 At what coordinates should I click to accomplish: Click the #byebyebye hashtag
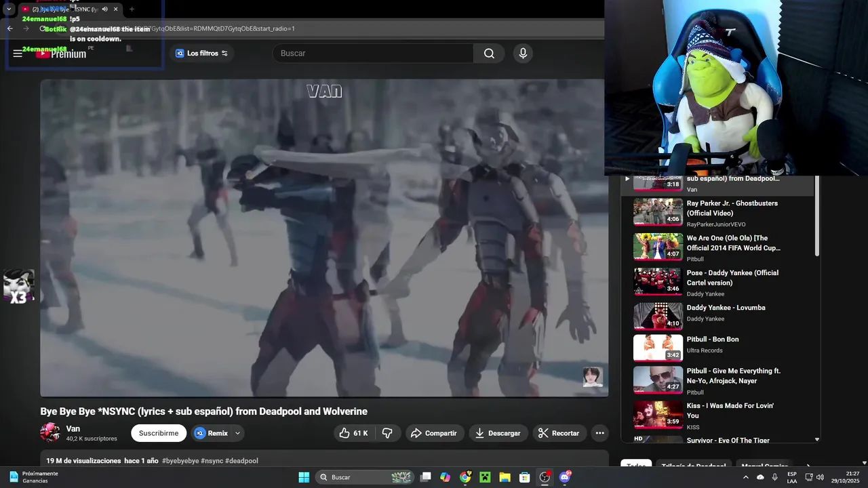(180, 461)
